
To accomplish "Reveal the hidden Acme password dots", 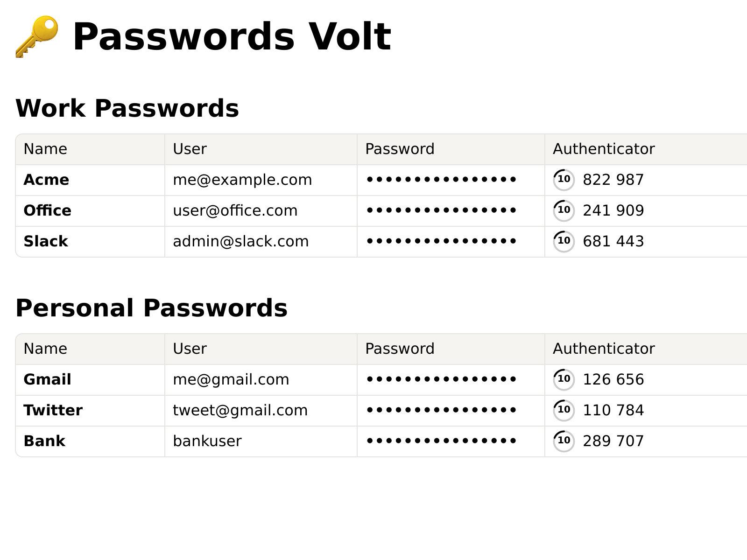I will [x=441, y=180].
